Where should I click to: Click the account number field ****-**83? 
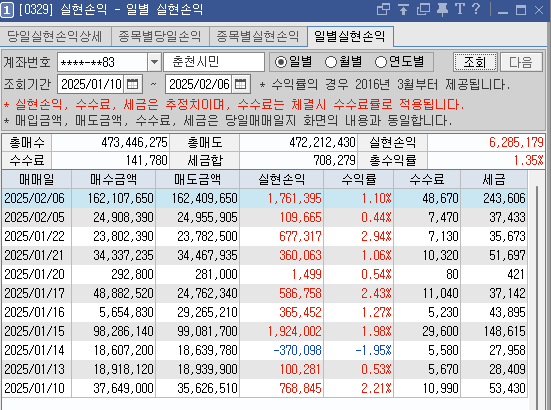click(102, 62)
